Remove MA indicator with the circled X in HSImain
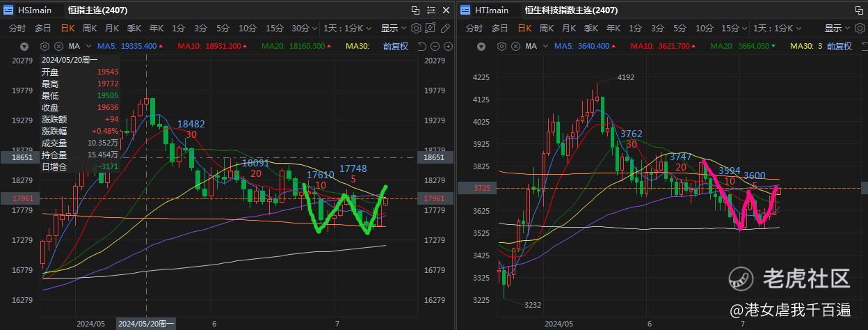This screenshot has height=330, width=868. (58, 46)
